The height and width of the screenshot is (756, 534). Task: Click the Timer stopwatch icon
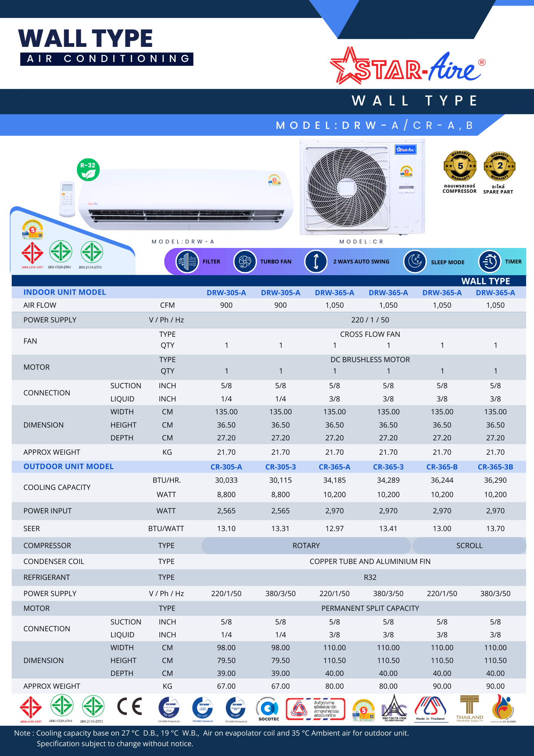tap(489, 262)
